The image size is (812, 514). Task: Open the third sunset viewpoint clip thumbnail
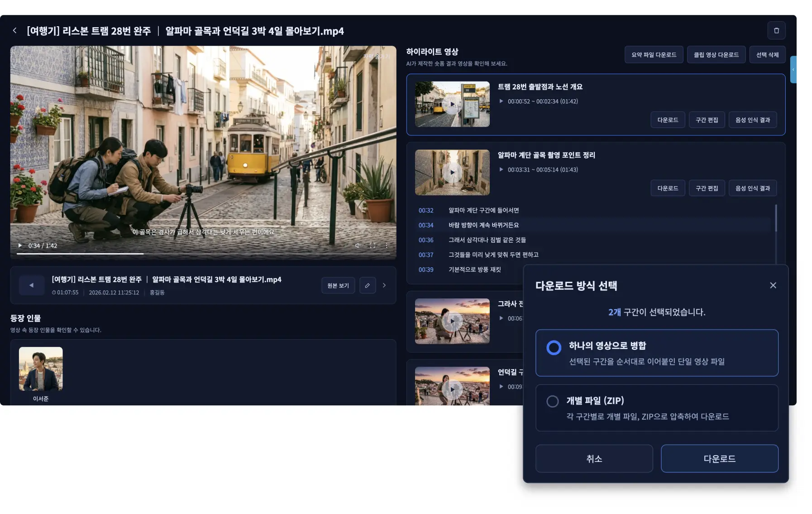point(452,321)
